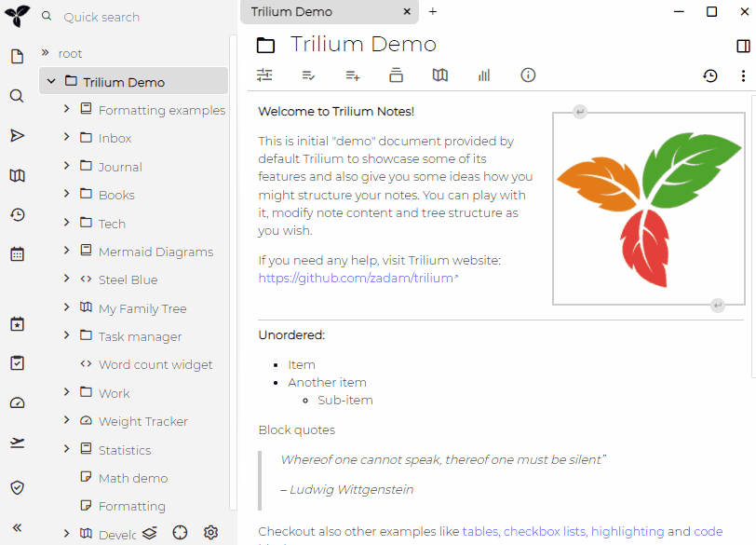Click the tree settings gear icon
The width and height of the screenshot is (756, 545).
(x=211, y=532)
